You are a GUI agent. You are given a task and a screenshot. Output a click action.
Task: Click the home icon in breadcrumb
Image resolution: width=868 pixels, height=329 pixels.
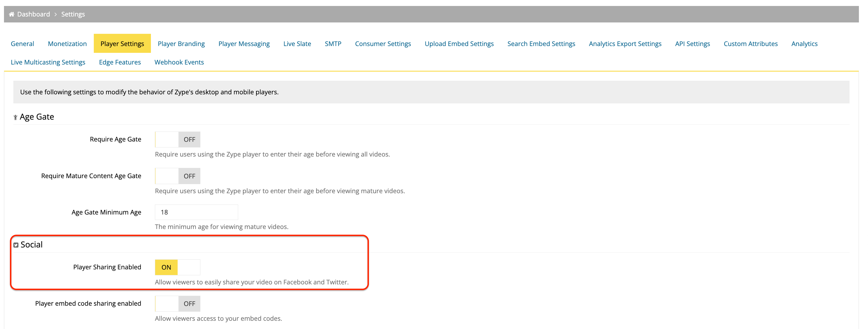(x=11, y=14)
